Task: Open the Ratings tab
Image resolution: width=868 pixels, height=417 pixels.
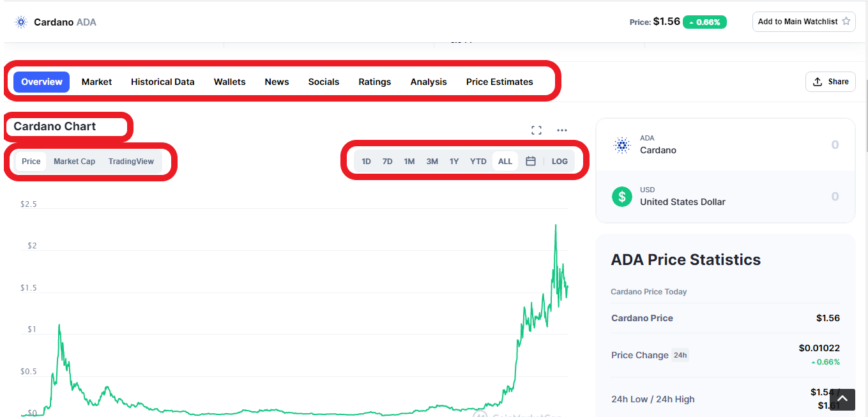Action: pos(375,82)
